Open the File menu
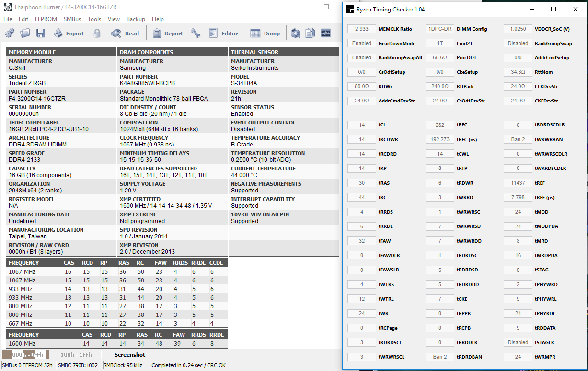This screenshot has width=588, height=371. point(8,19)
